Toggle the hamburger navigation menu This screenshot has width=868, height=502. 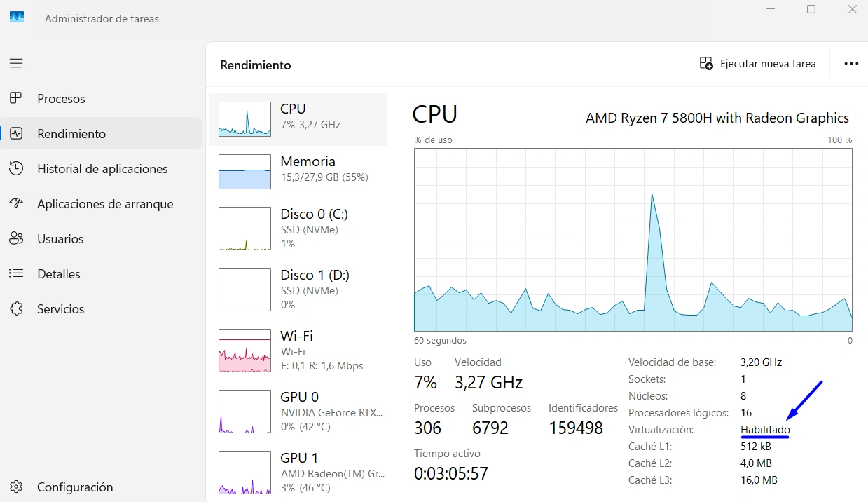(x=16, y=63)
